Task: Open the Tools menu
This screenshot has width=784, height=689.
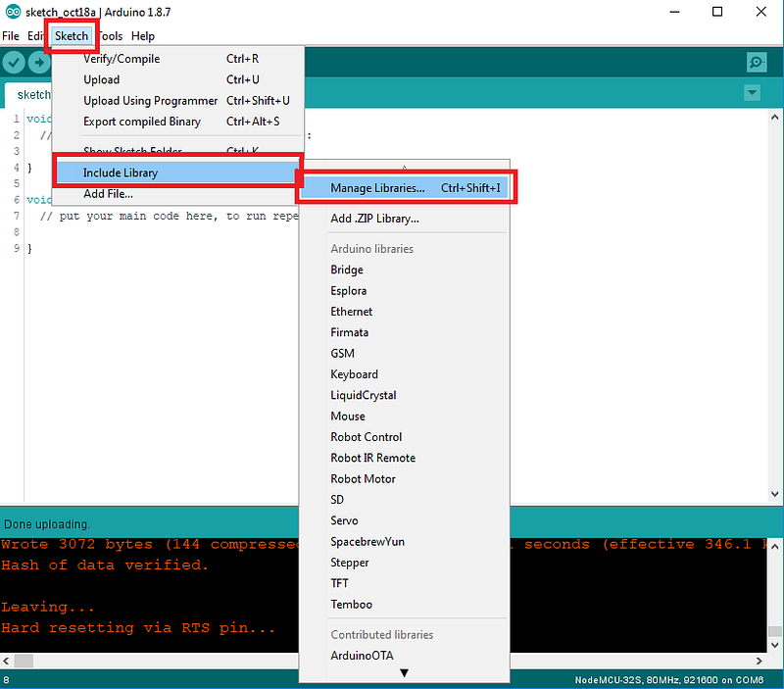Action: (x=110, y=36)
